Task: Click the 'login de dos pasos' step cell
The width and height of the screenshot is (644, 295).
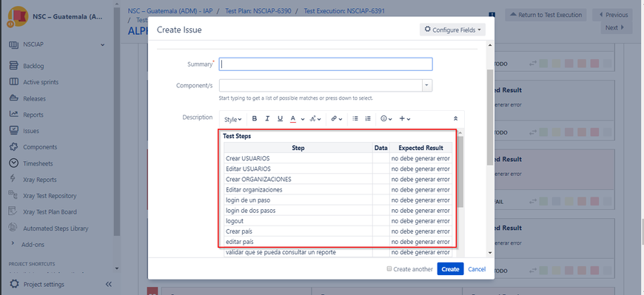Action: point(298,211)
